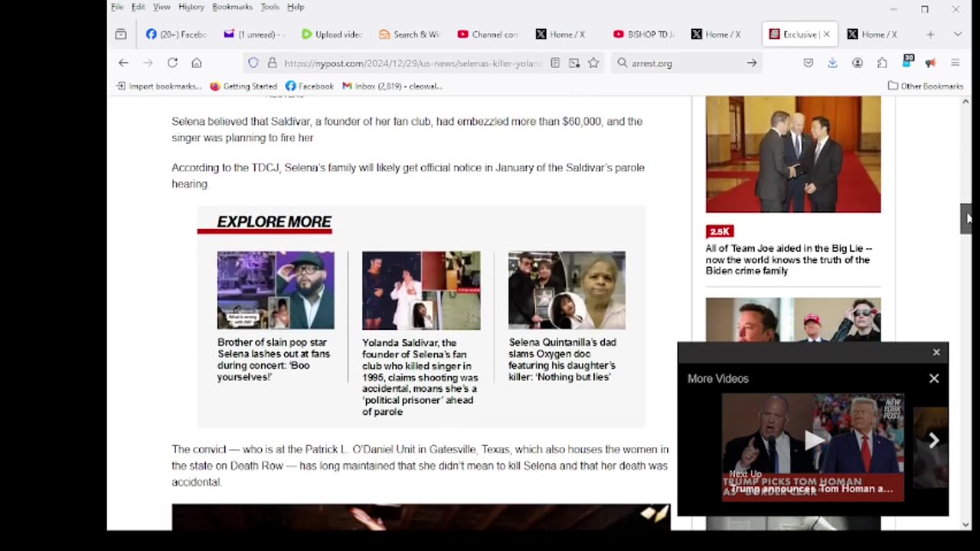This screenshot has height=551, width=980.
Task: Click the megaphone extension icon
Action: (930, 63)
